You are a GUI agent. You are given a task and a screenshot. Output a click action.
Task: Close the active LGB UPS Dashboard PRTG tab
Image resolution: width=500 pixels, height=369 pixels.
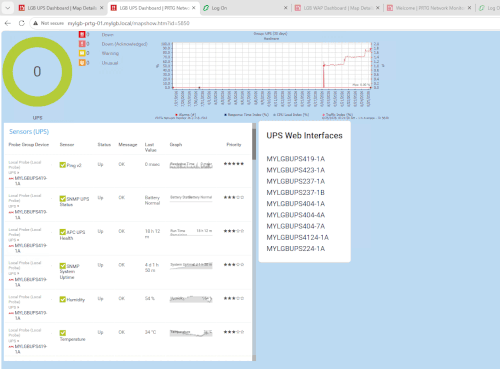click(x=194, y=8)
